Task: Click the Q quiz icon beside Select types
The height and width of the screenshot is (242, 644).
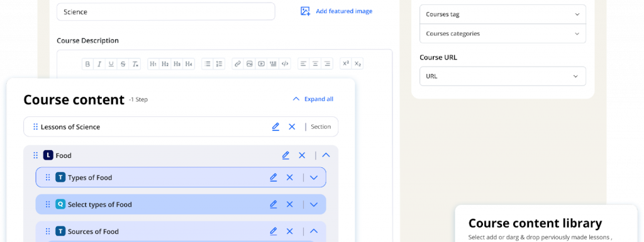Action: [x=60, y=204]
